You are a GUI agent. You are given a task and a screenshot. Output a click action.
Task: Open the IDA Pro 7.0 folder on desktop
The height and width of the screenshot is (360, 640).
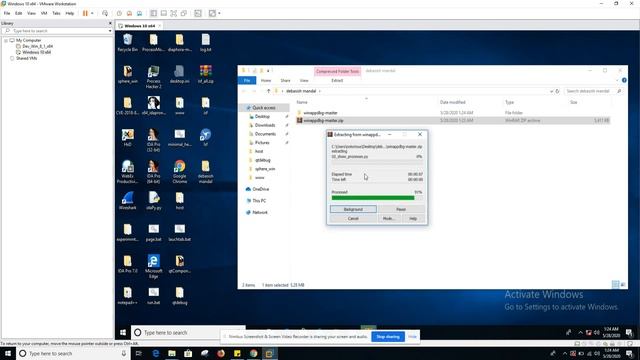point(127,264)
